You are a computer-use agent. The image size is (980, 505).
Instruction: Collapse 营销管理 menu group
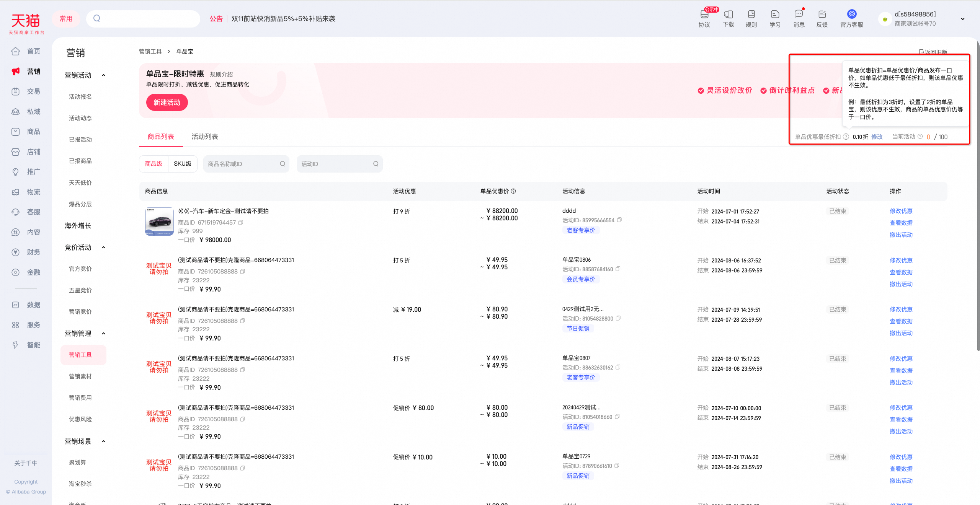point(103,334)
